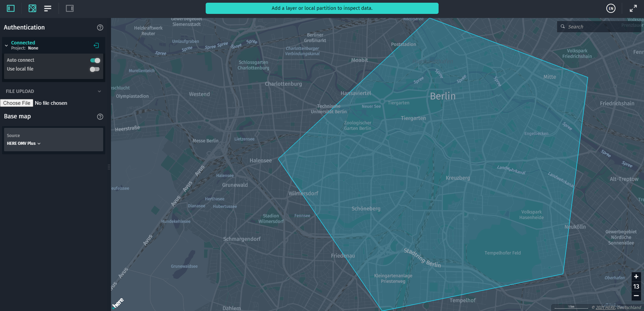Screen dimensions: 644x311
Task: Disable the Auto connect toggle
Action: tap(95, 60)
